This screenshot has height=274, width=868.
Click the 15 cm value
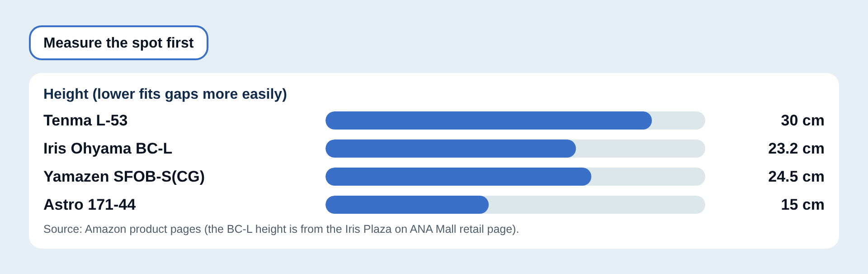[802, 205]
